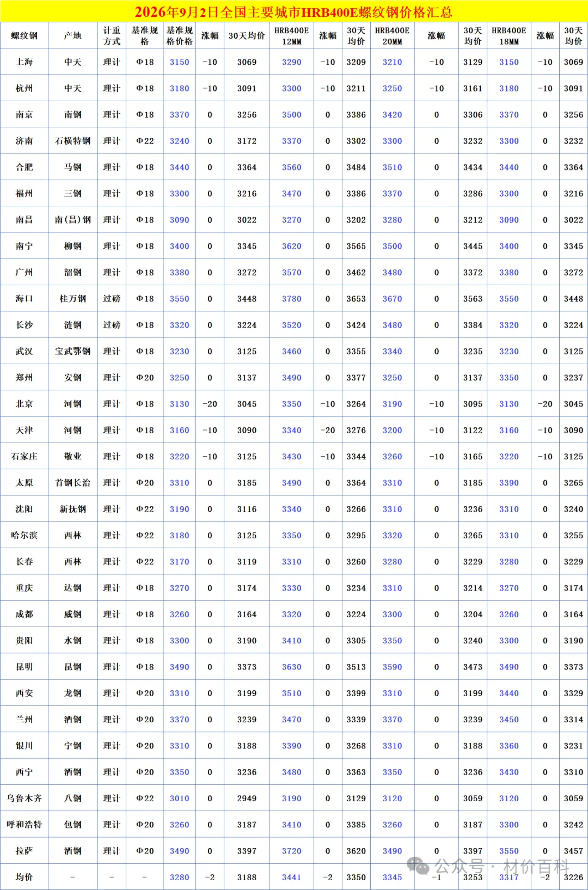Viewport: 588px width, 890px height.
Task: Click 过磅 in the 海口 row
Action: (x=112, y=299)
